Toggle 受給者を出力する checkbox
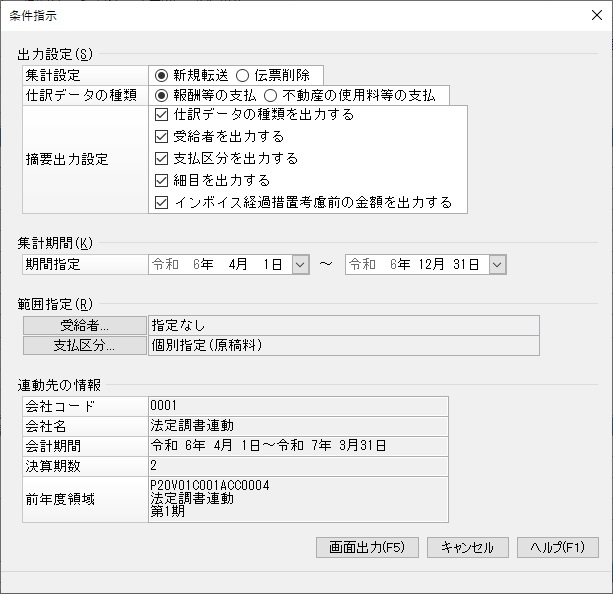The image size is (613, 594). 162,137
